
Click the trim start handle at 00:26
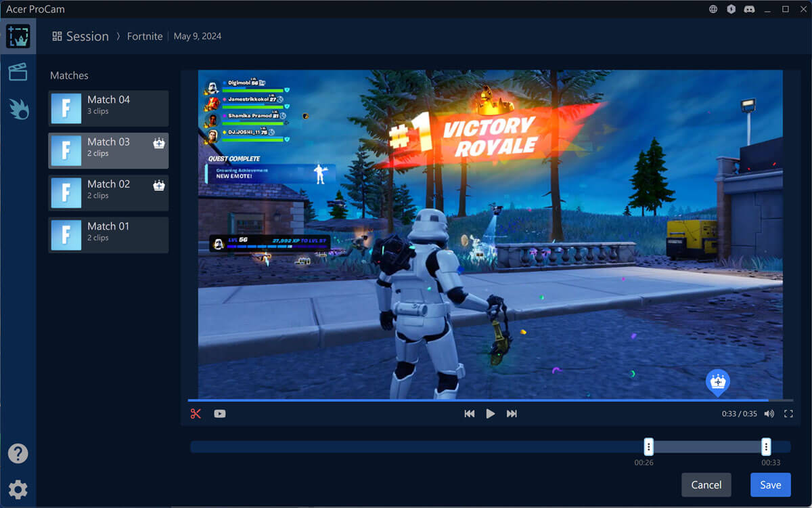point(648,446)
